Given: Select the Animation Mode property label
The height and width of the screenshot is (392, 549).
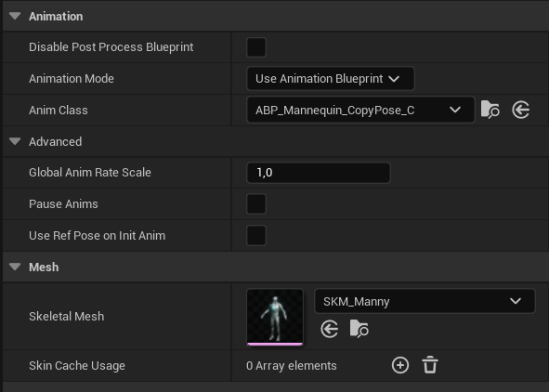Looking at the screenshot, I should pos(72,78).
